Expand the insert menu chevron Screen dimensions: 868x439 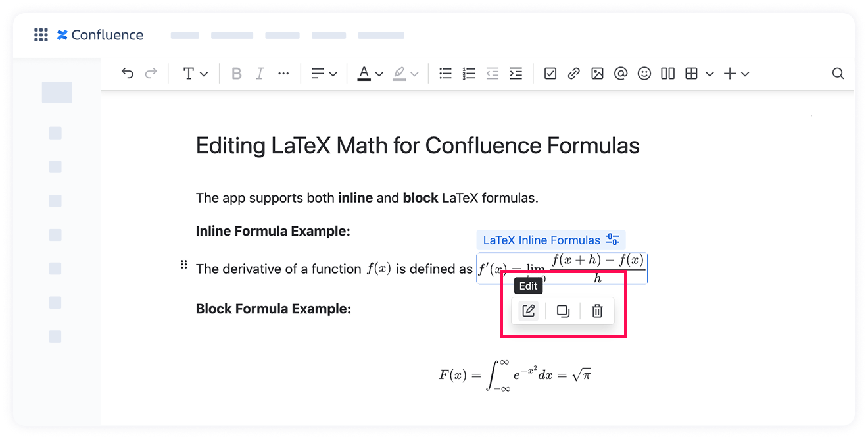click(745, 74)
